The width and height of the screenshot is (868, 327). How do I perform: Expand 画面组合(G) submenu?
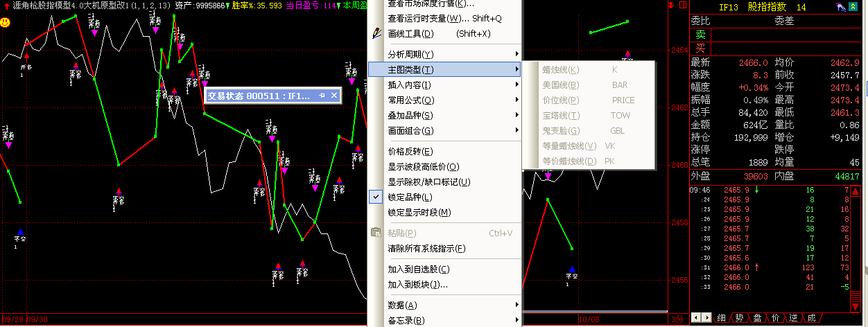click(445, 131)
